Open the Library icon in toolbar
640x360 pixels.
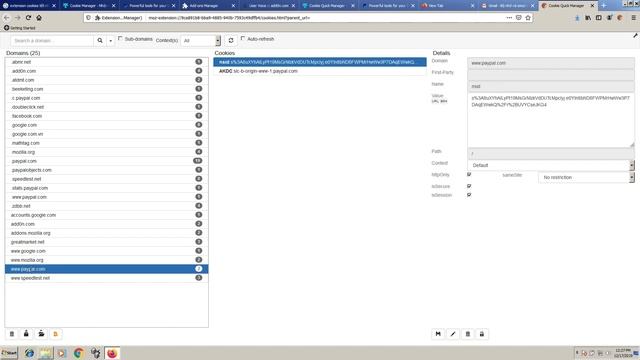click(588, 18)
